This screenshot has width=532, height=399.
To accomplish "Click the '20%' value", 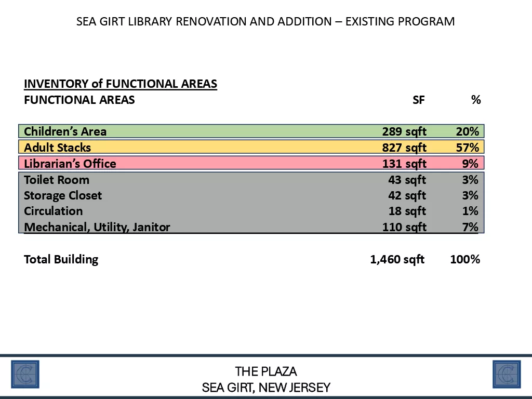I will click(x=468, y=131).
